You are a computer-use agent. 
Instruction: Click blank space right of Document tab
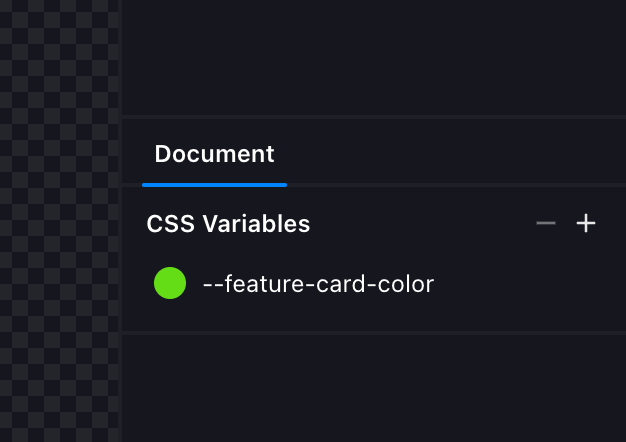(x=450, y=154)
